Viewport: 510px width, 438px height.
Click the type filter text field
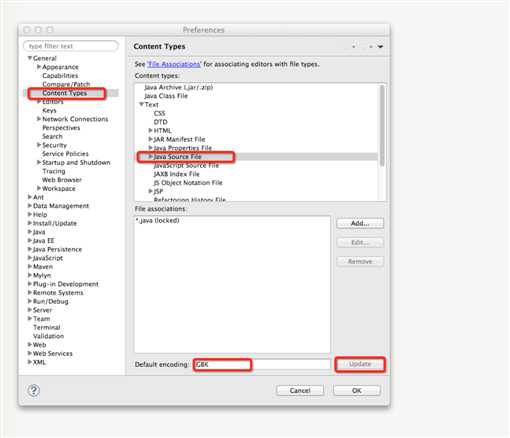pyautogui.click(x=71, y=46)
